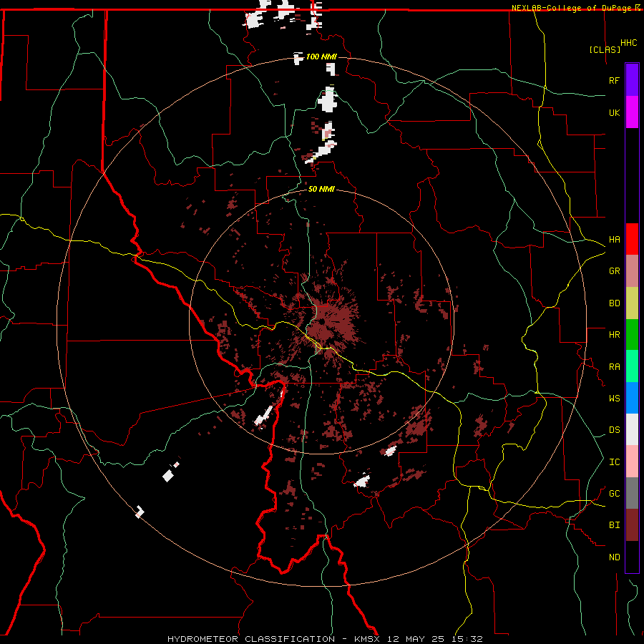The width and height of the screenshot is (644, 644).
Task: Click the RA legend label
Action: [x=614, y=367]
